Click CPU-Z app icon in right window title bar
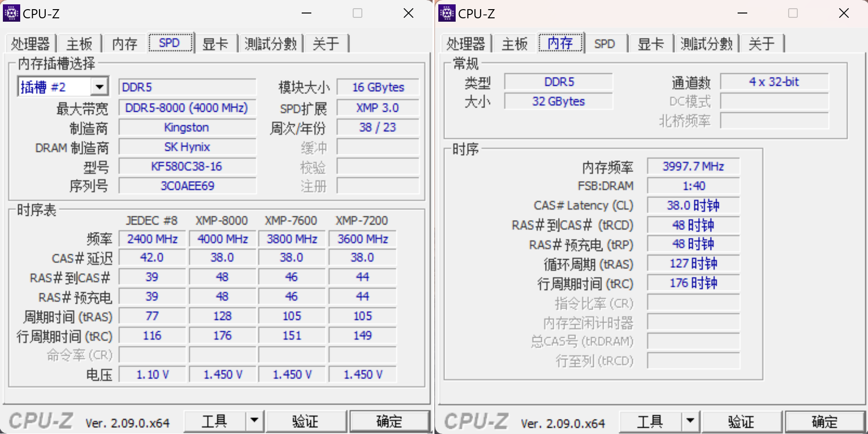 tap(447, 13)
